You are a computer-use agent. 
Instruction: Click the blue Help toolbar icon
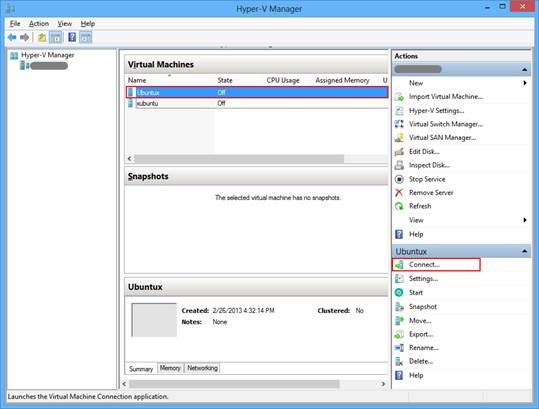[72, 37]
